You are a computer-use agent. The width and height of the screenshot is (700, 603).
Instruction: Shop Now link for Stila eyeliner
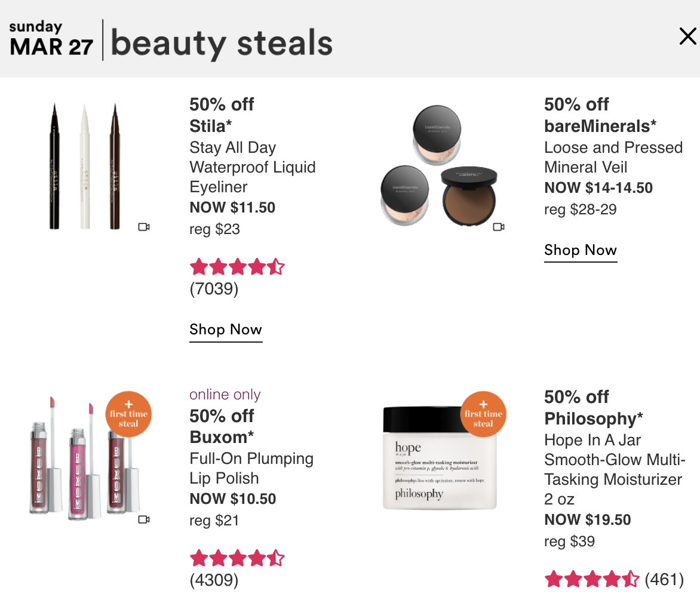(226, 330)
